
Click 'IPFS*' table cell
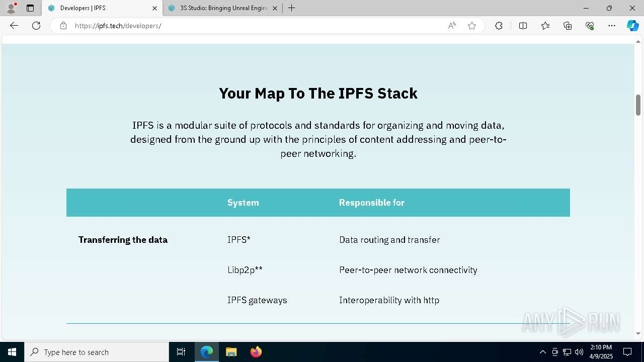(x=238, y=240)
